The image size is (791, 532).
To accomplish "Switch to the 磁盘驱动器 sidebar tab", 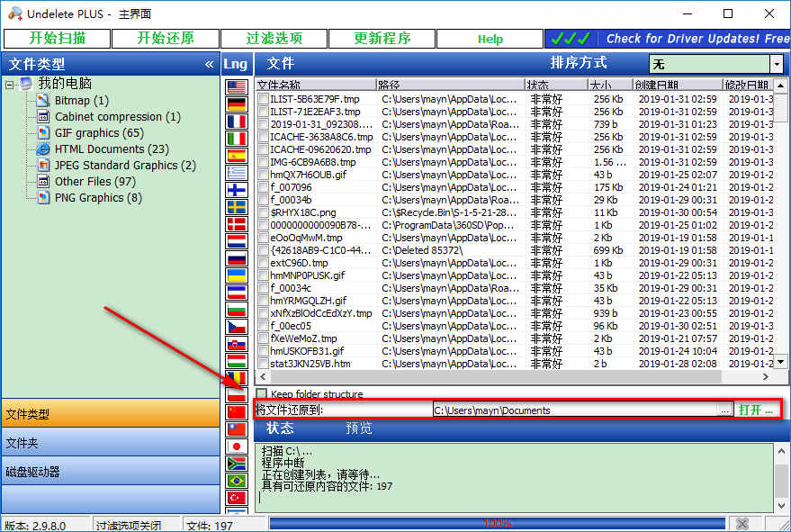I will [x=111, y=471].
